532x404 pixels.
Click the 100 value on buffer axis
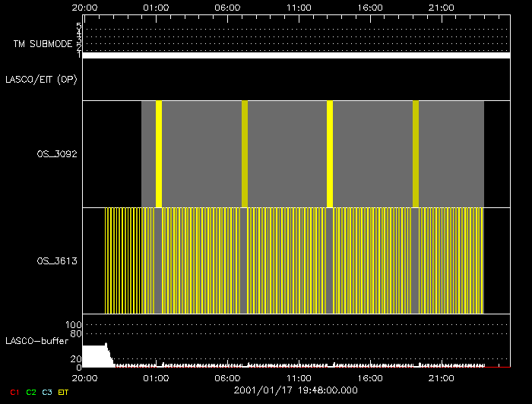[75, 325]
